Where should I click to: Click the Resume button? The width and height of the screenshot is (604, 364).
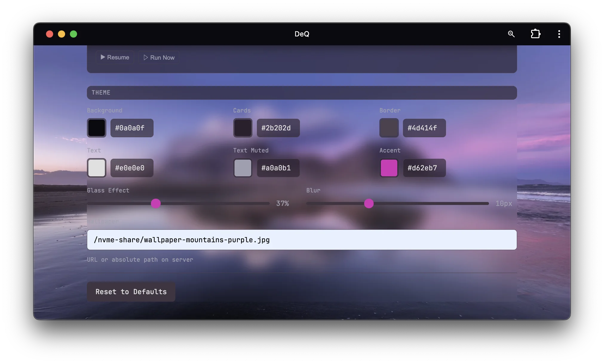115,57
